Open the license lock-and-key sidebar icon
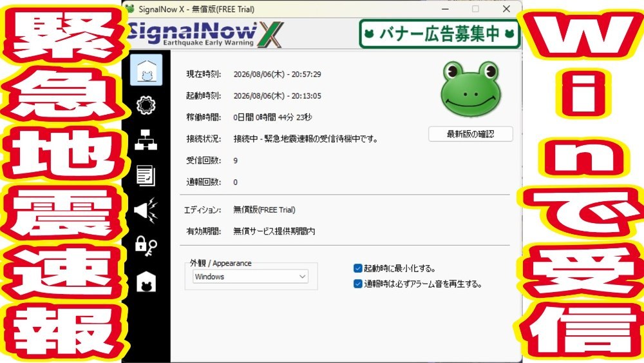 pos(146,246)
